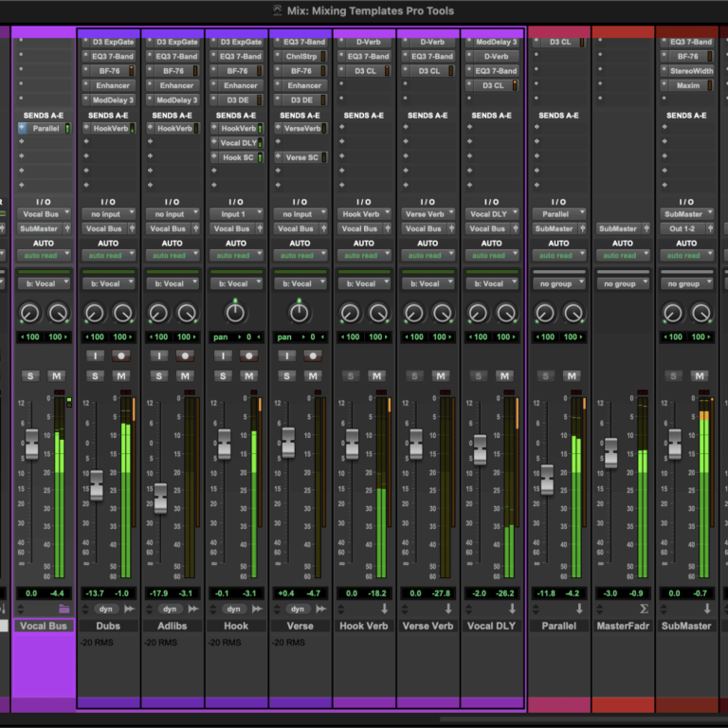
Task: Solo the Adlibs track
Action: pyautogui.click(x=159, y=376)
